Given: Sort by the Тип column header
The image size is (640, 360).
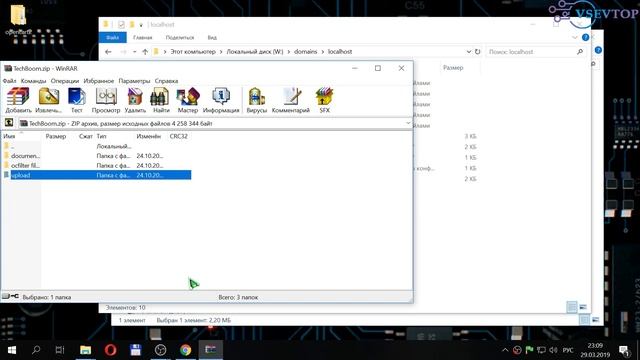Looking at the screenshot, I should [102, 136].
